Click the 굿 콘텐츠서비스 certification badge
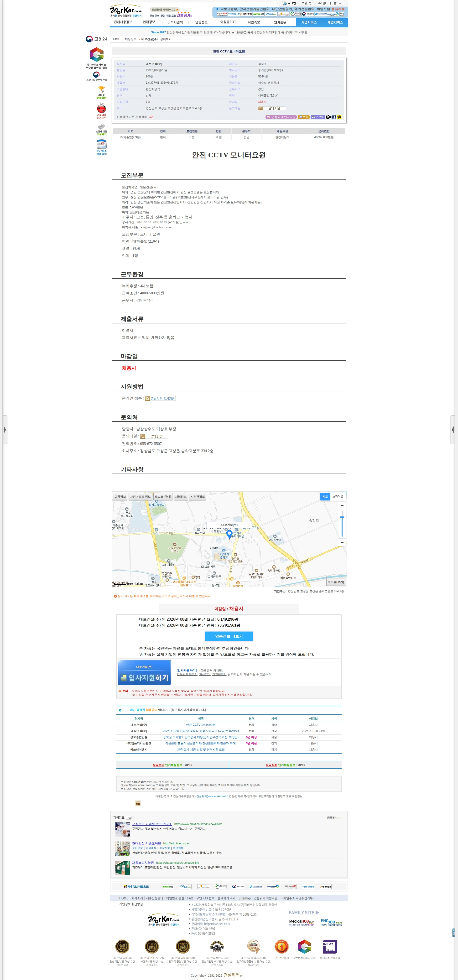This screenshot has width=458, height=980. click(96, 58)
